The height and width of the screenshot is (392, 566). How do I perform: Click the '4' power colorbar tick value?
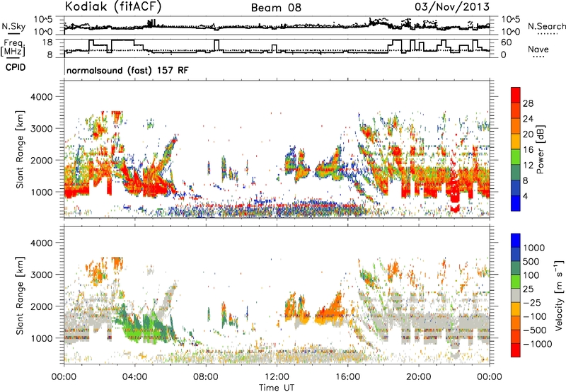click(525, 196)
